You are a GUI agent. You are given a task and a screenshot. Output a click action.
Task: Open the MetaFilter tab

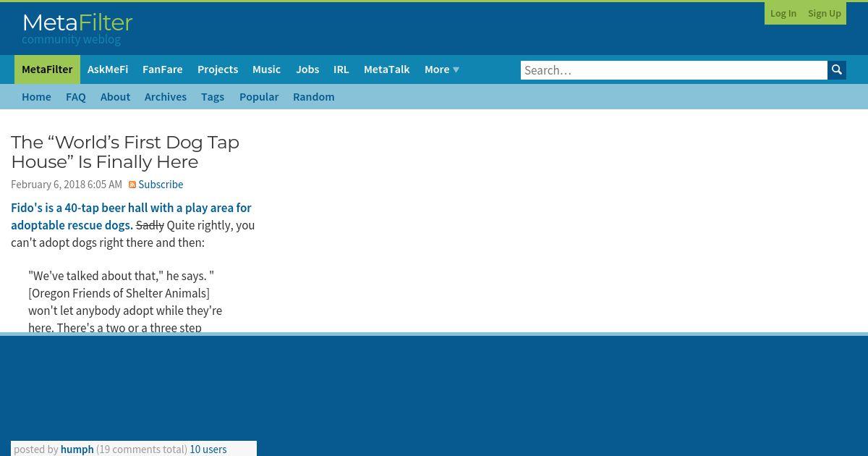click(x=47, y=69)
